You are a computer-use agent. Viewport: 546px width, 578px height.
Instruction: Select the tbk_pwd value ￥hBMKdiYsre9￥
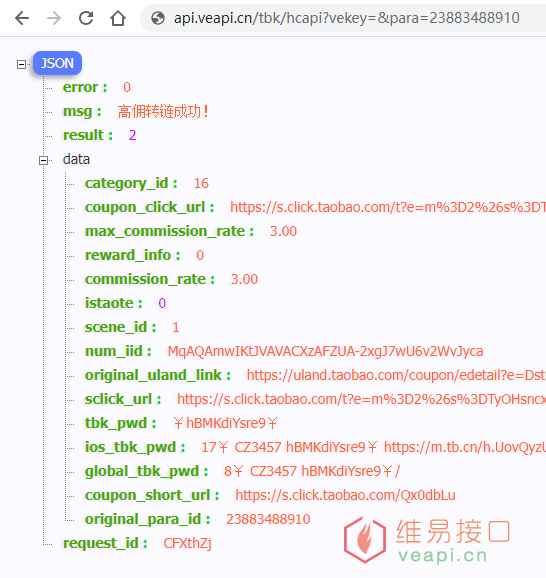pos(226,423)
